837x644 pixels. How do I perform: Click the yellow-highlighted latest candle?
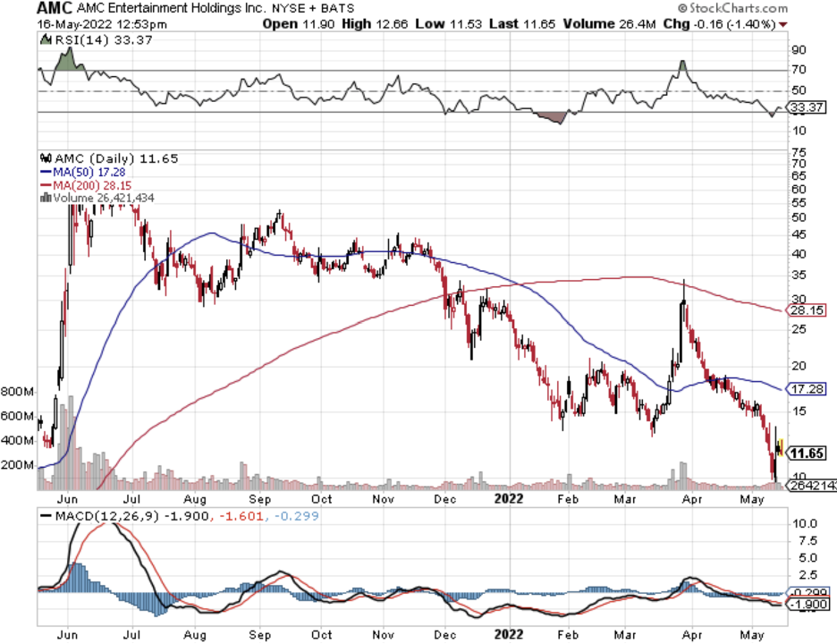point(782,446)
